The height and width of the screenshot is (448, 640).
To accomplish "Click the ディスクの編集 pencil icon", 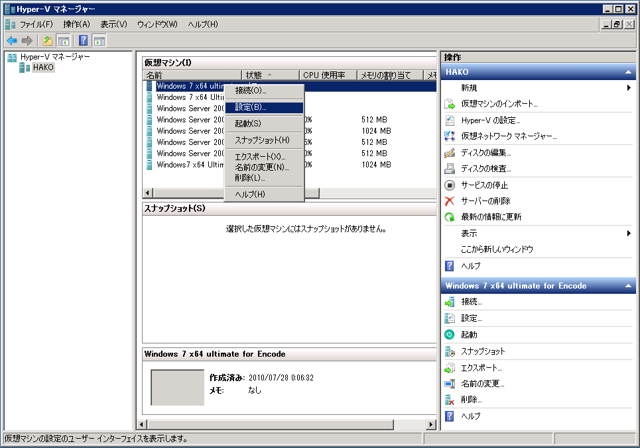I will coord(449,153).
